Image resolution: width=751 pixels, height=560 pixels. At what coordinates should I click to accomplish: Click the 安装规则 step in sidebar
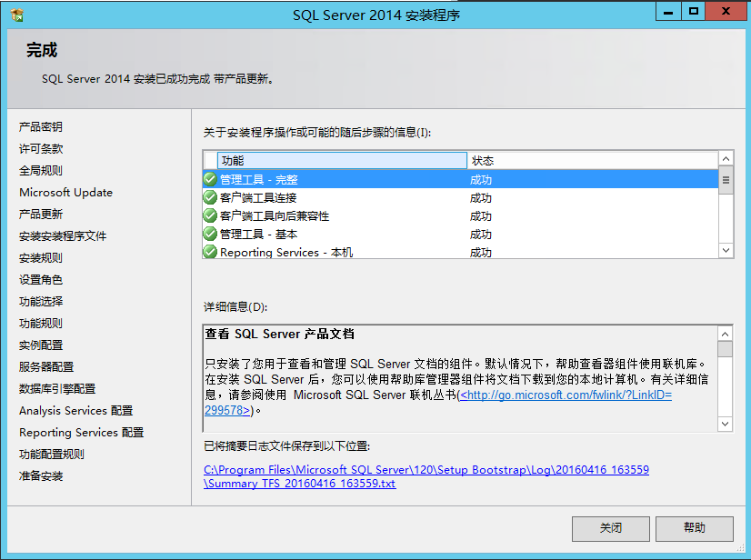[x=41, y=257]
